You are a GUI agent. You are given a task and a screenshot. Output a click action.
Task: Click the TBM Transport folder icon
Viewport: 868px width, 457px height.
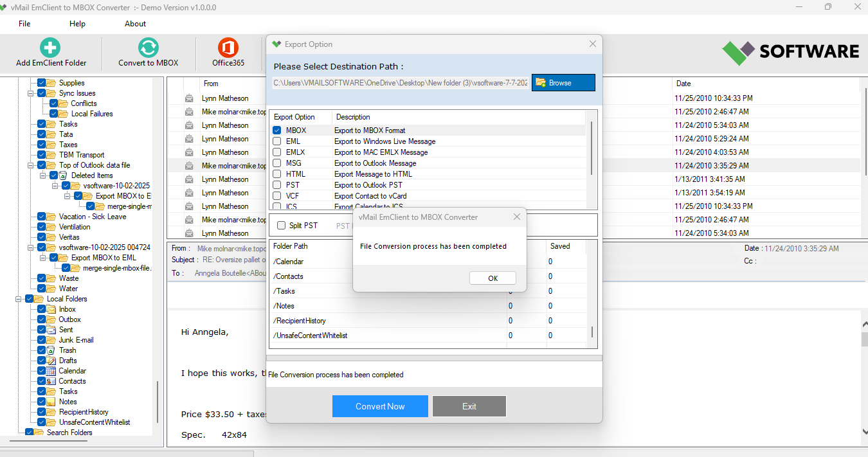click(51, 155)
